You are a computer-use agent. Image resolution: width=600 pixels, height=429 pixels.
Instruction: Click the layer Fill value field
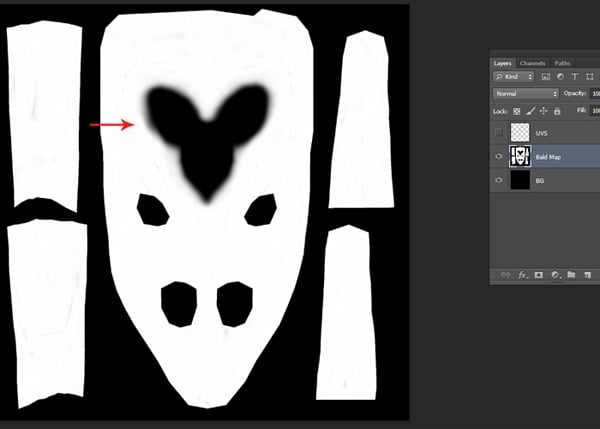[x=595, y=111]
